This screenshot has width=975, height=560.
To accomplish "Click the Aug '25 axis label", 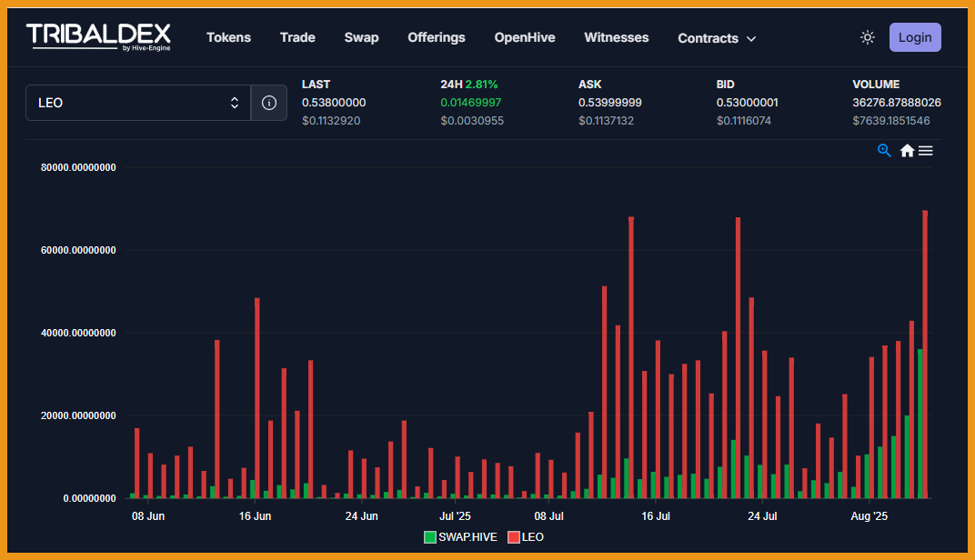I will (x=869, y=515).
